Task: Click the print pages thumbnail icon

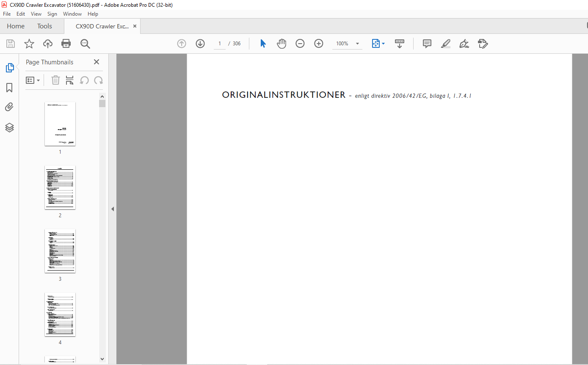Action: [x=70, y=80]
